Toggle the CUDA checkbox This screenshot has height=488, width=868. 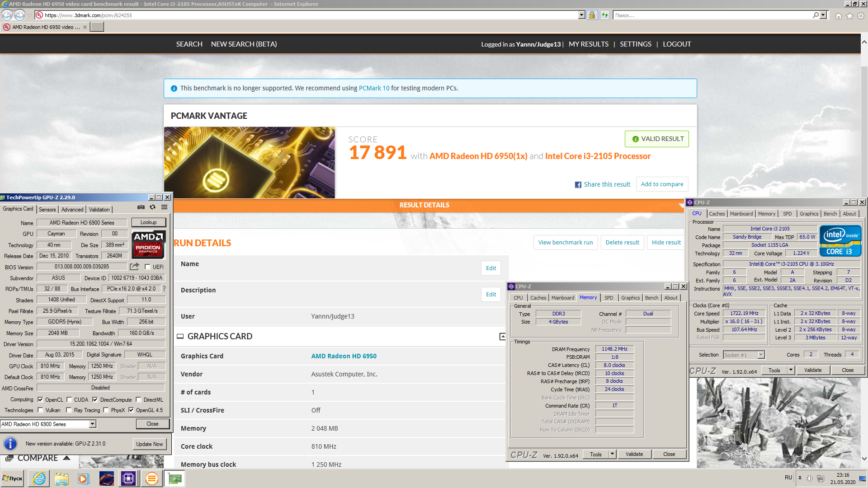pos(69,399)
